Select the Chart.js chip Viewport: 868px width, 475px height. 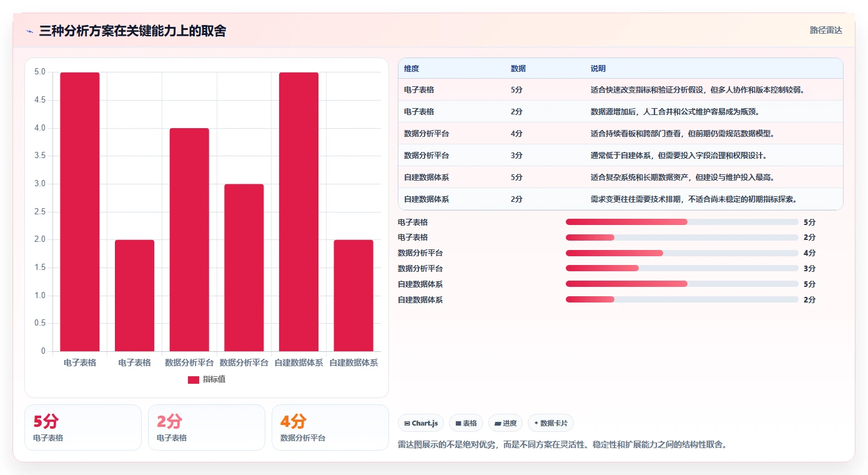click(421, 423)
